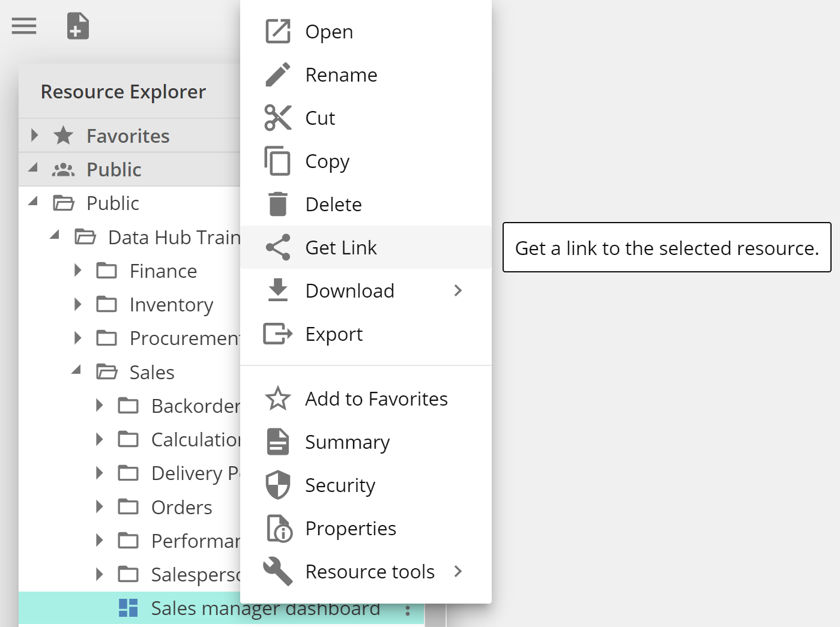Choose Export from the context menu

pos(366,334)
